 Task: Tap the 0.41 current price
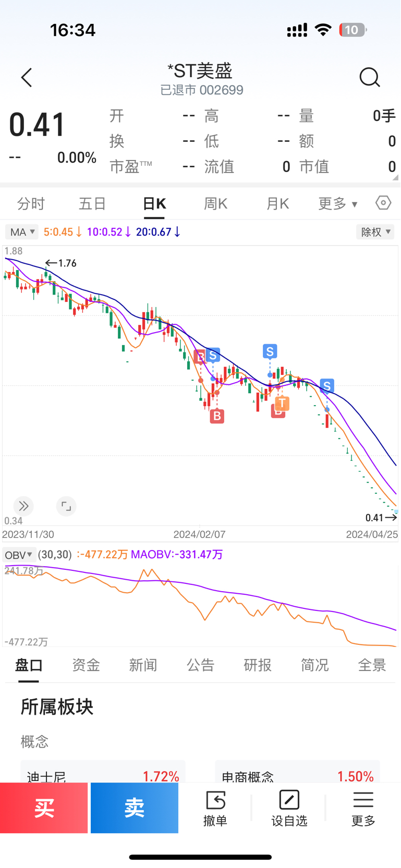[37, 125]
